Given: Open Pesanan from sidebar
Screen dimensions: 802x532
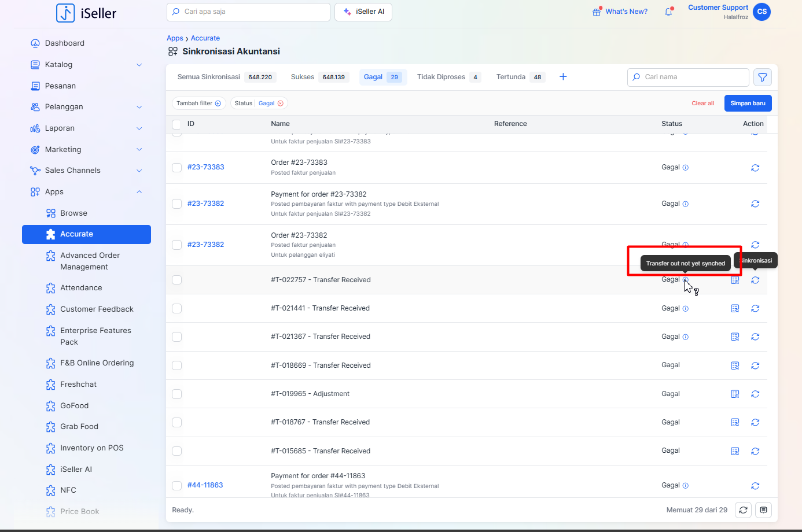Looking at the screenshot, I should (x=60, y=86).
